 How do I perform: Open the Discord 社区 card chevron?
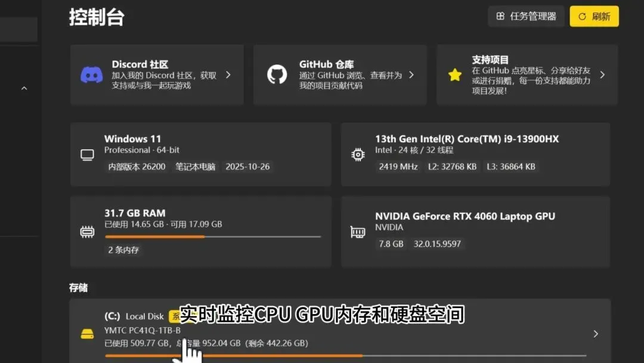228,75
